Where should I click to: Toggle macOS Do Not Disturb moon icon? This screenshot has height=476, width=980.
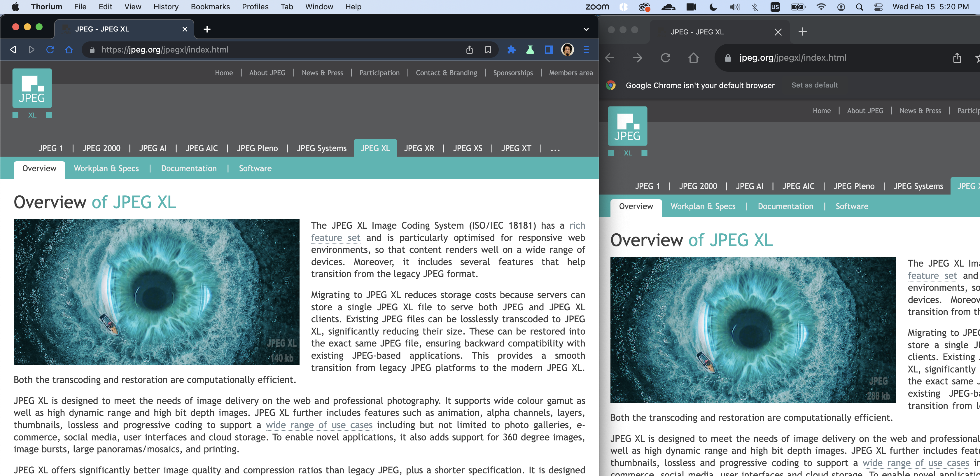[x=713, y=7]
